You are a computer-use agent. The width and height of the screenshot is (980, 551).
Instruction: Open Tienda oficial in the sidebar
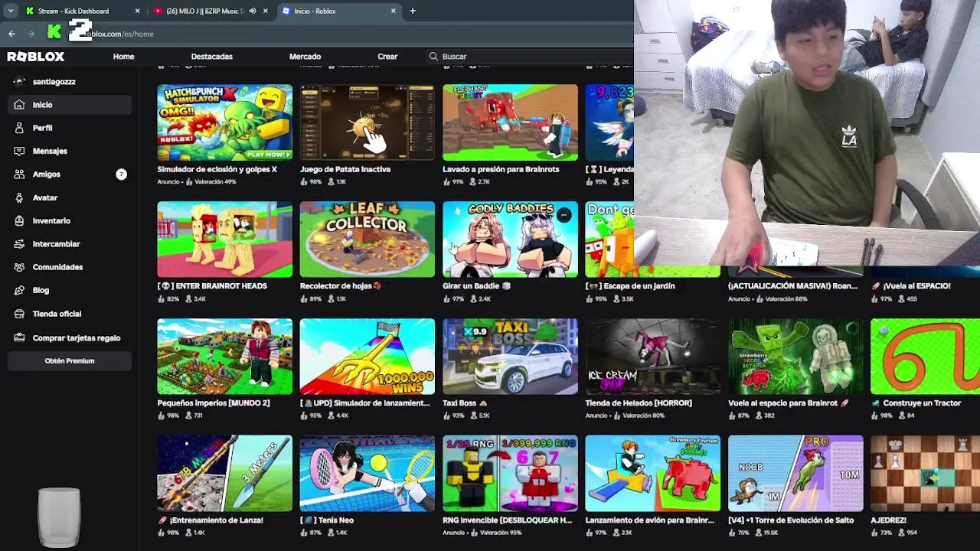tap(70, 314)
